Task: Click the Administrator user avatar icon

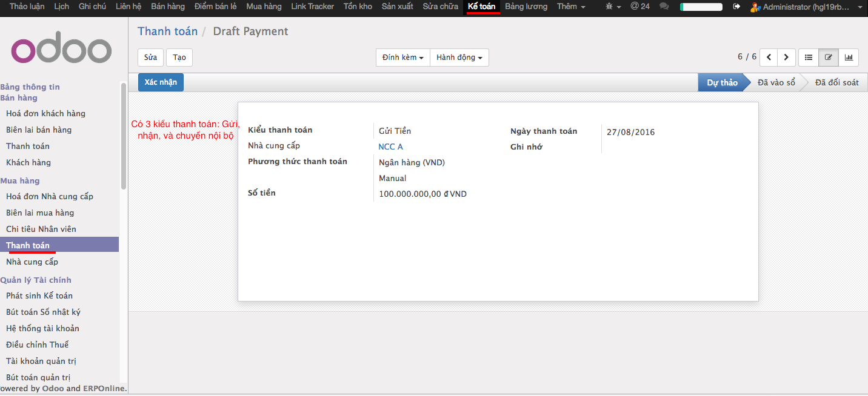Action: tap(755, 7)
